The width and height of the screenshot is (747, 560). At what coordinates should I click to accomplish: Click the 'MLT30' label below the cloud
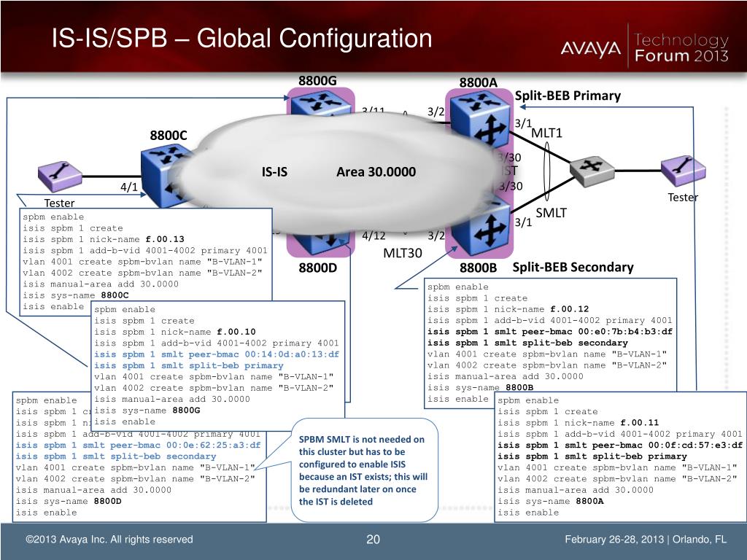click(403, 253)
